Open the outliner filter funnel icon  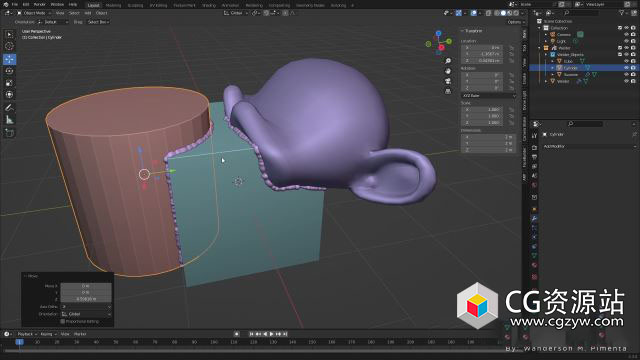(x=622, y=13)
